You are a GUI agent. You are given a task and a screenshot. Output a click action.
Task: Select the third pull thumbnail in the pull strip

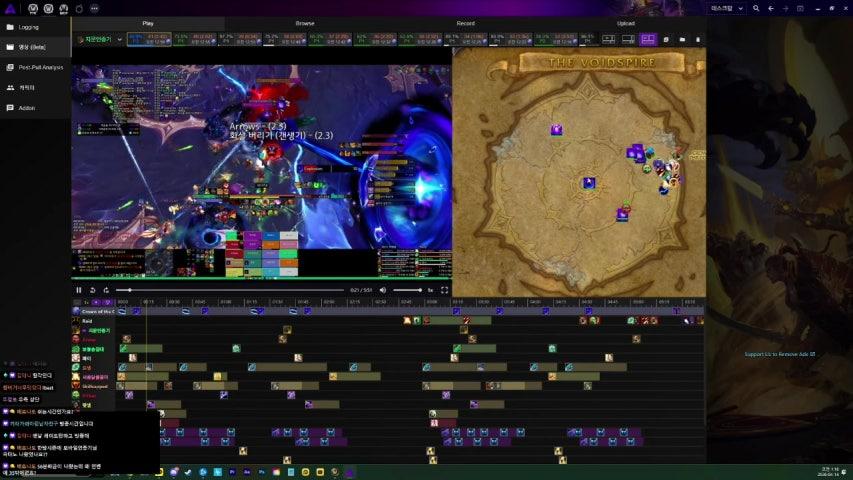tap(240, 39)
